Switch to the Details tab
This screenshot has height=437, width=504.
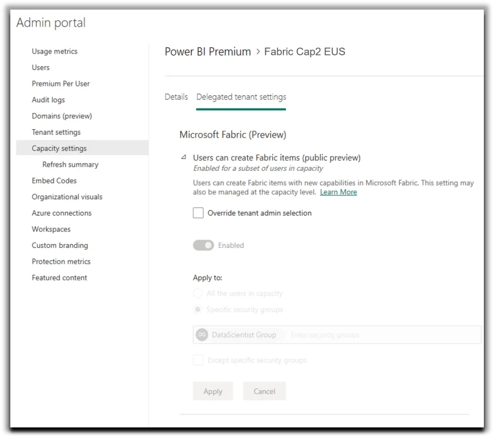pos(176,97)
